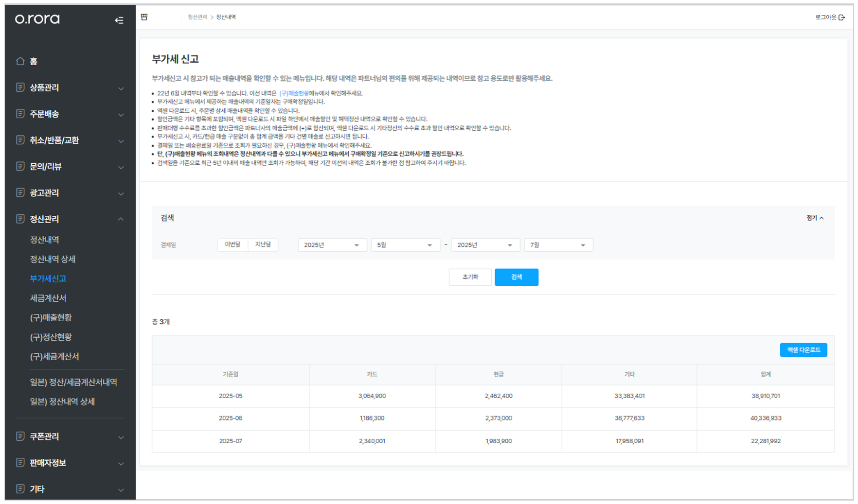
Task: Follow the (구)매출현황 link in the notice
Action: tap(294, 93)
